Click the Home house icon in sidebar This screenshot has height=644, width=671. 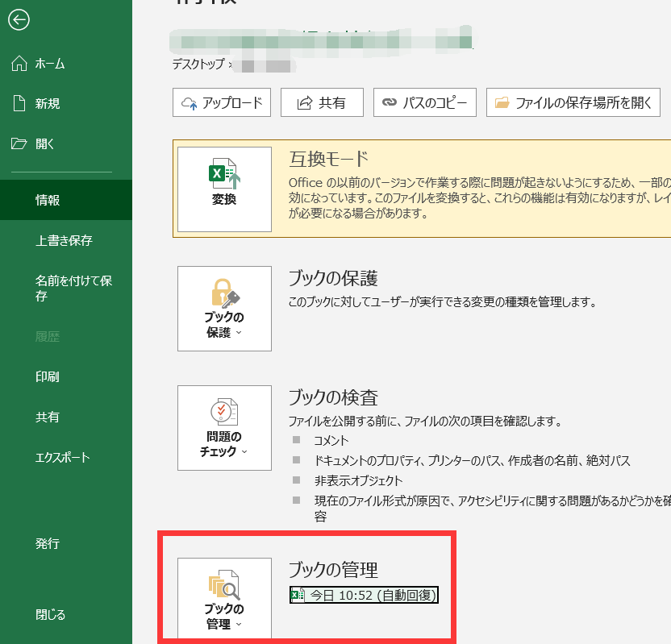[x=19, y=64]
